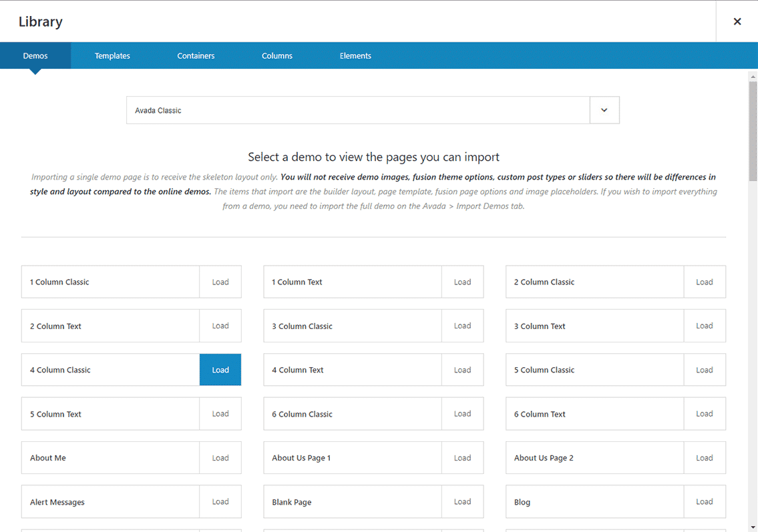This screenshot has height=532, width=758.
Task: Load the 6 Column Text page
Action: pos(705,414)
